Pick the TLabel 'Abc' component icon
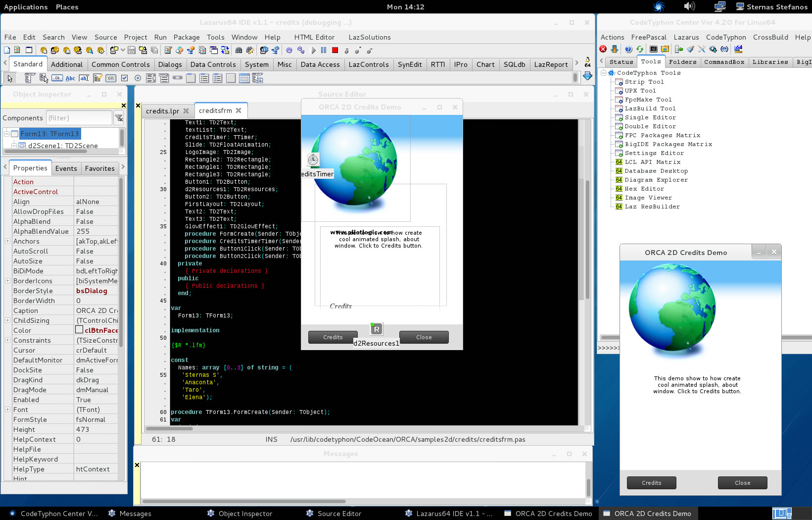The width and height of the screenshot is (812, 520). click(x=70, y=78)
